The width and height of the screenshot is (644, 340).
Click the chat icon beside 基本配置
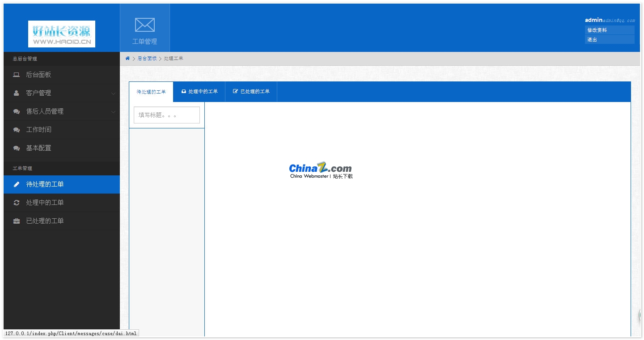17,148
